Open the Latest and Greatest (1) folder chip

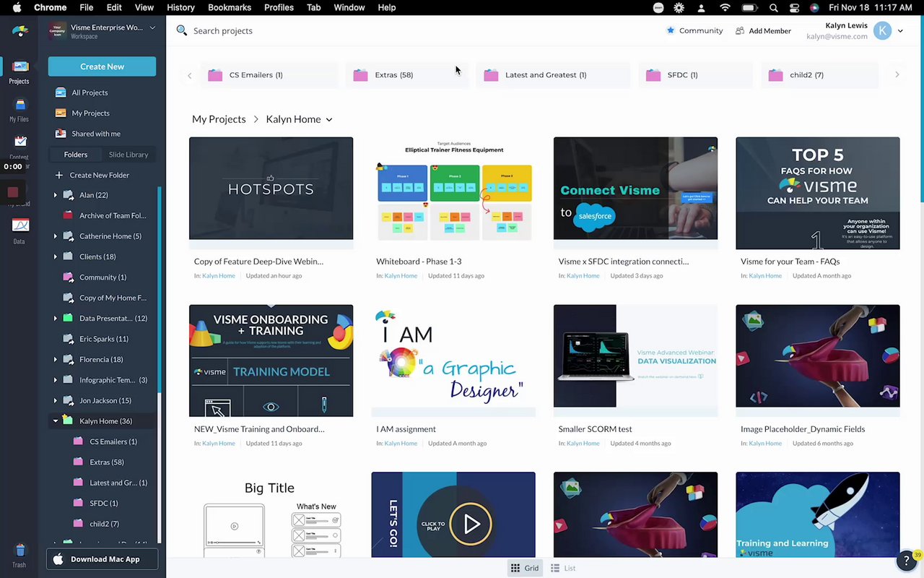552,75
